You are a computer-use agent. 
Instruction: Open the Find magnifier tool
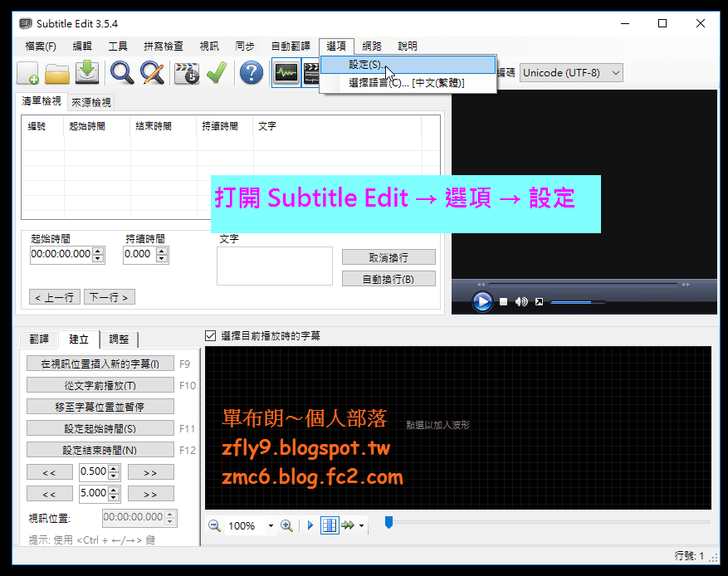point(122,73)
